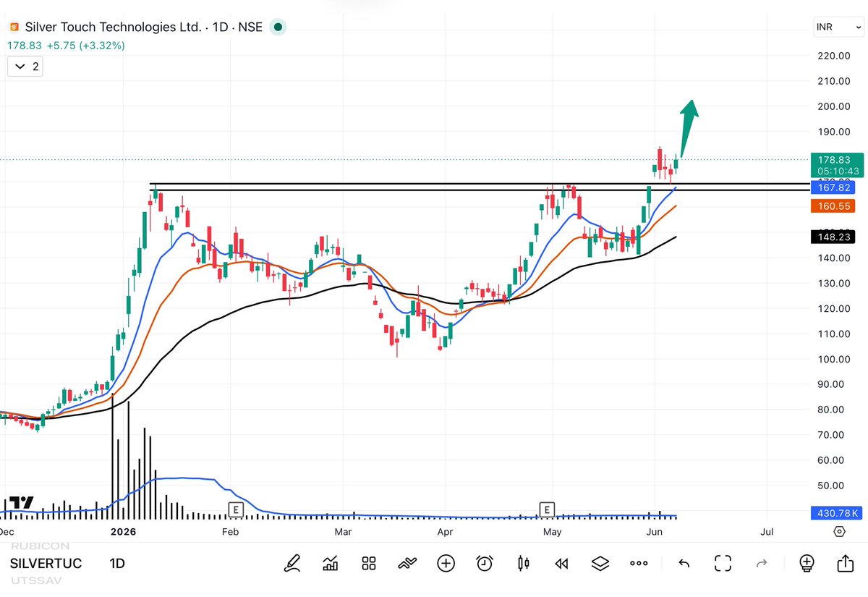This screenshot has height=597, width=868.
Task: Undo the last action arrow
Action: click(684, 563)
